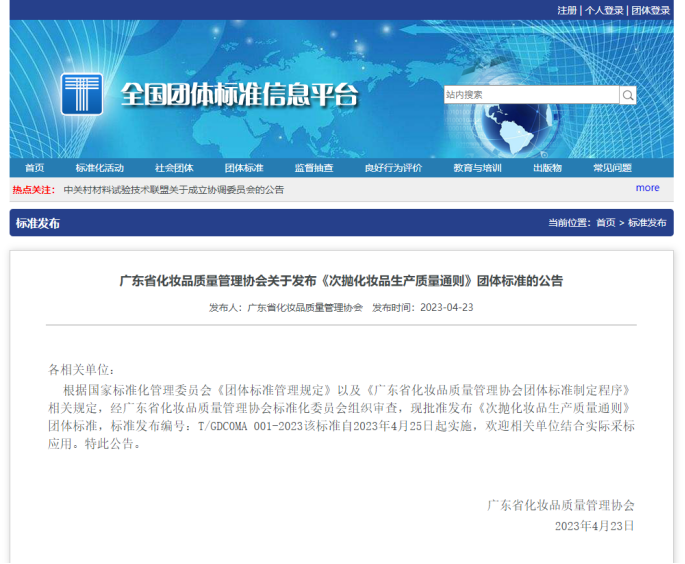Open the 常见问题 navigation item

point(612,168)
